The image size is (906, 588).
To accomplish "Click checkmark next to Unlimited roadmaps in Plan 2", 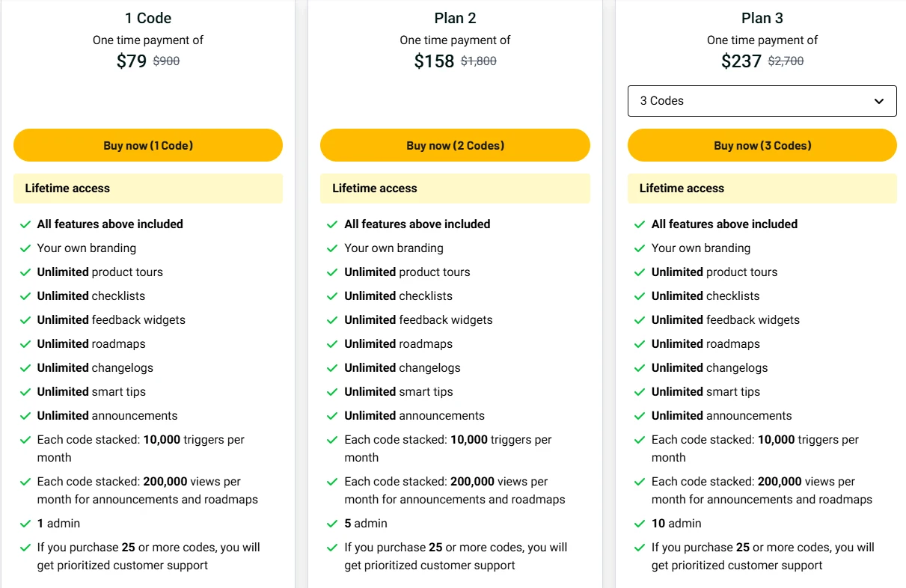I will [x=332, y=344].
